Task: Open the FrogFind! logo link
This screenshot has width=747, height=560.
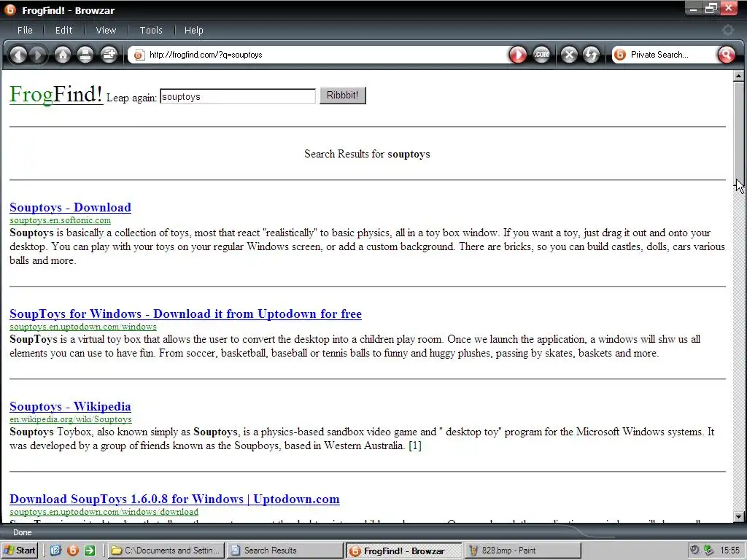Action: point(56,94)
